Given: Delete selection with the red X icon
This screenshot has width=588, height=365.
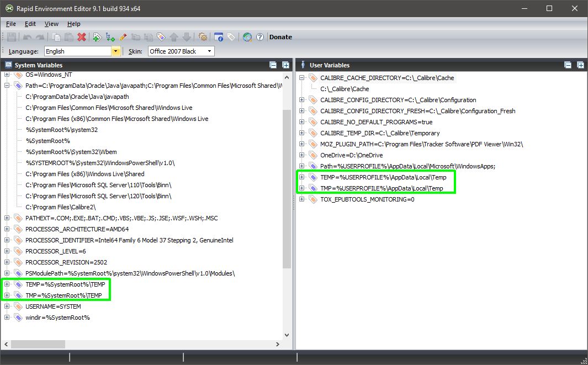Looking at the screenshot, I should (81, 37).
